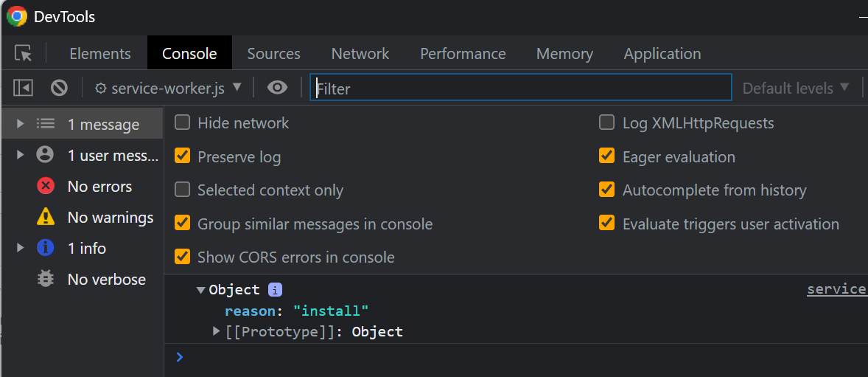Select the No errors filter
The width and height of the screenshot is (868, 377).
pos(99,187)
